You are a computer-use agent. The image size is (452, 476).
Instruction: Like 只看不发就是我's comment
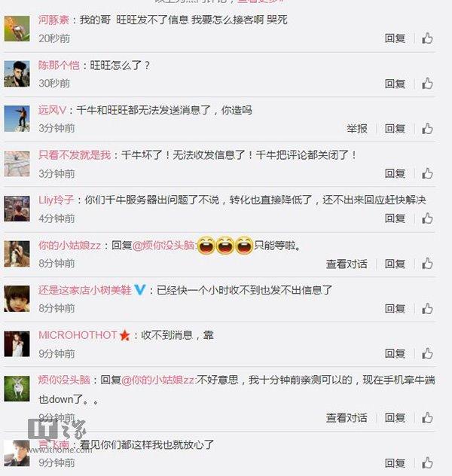click(427, 174)
